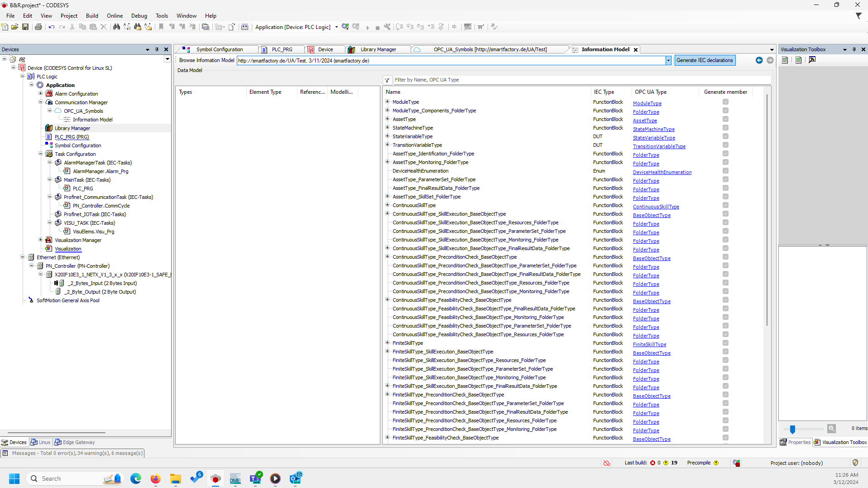This screenshot has height=488, width=868.
Task: Click the Visualization Toolbox zoom slider handle
Action: (x=792, y=429)
